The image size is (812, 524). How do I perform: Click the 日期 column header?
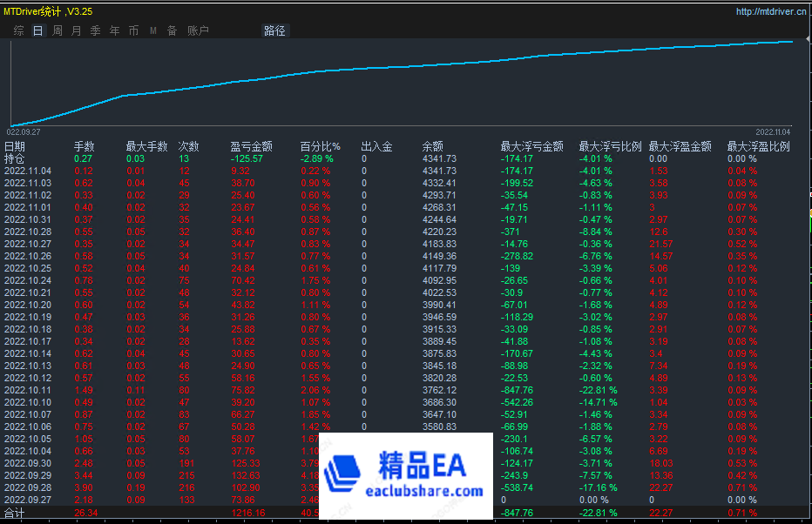(15, 146)
